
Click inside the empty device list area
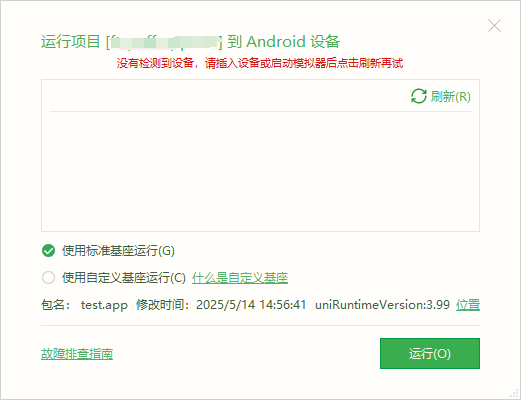(x=260, y=171)
